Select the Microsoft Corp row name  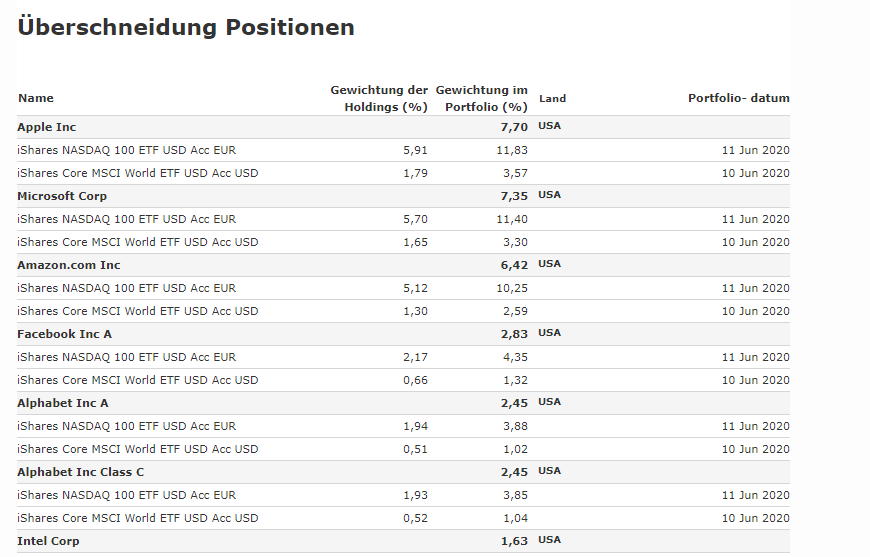click(x=62, y=196)
